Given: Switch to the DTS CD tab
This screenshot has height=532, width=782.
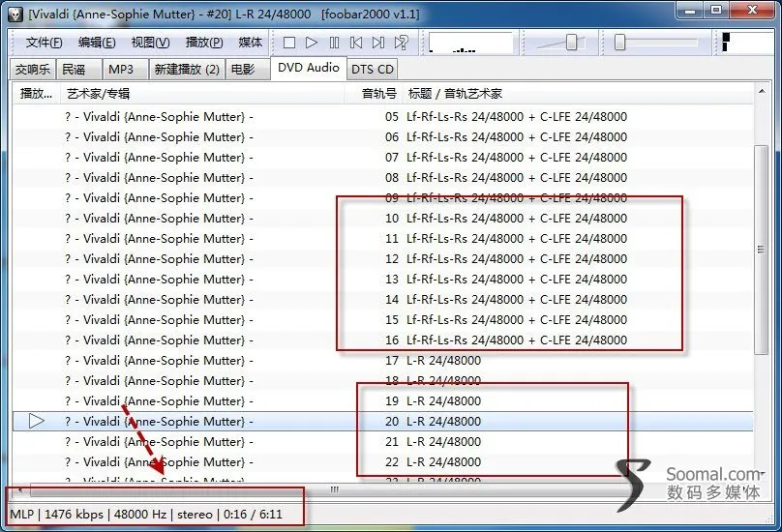Looking at the screenshot, I should 373,70.
